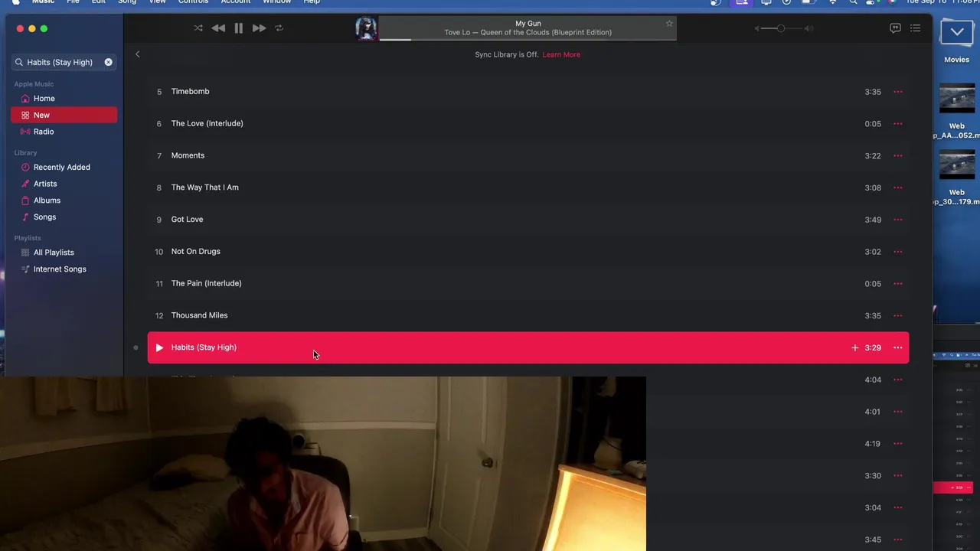Viewport: 980px width, 551px height.
Task: Open more options for Habits (Stay High)
Action: click(x=898, y=347)
